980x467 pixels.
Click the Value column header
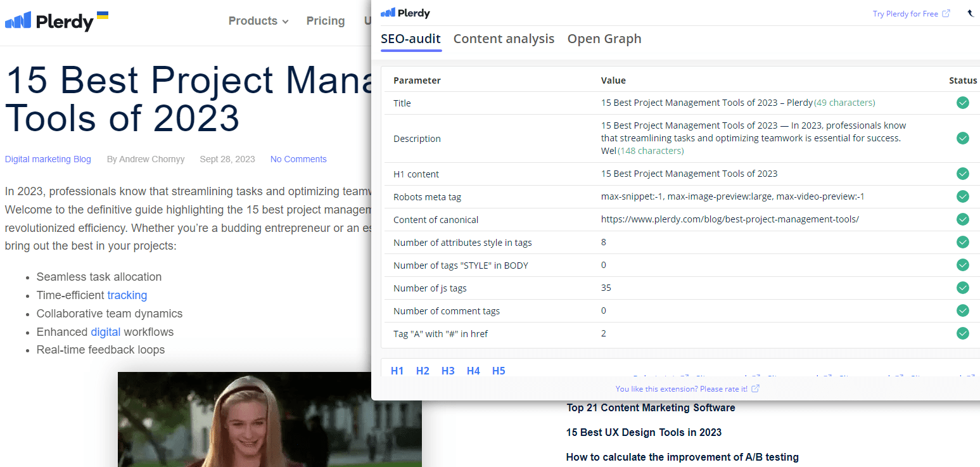(x=613, y=80)
